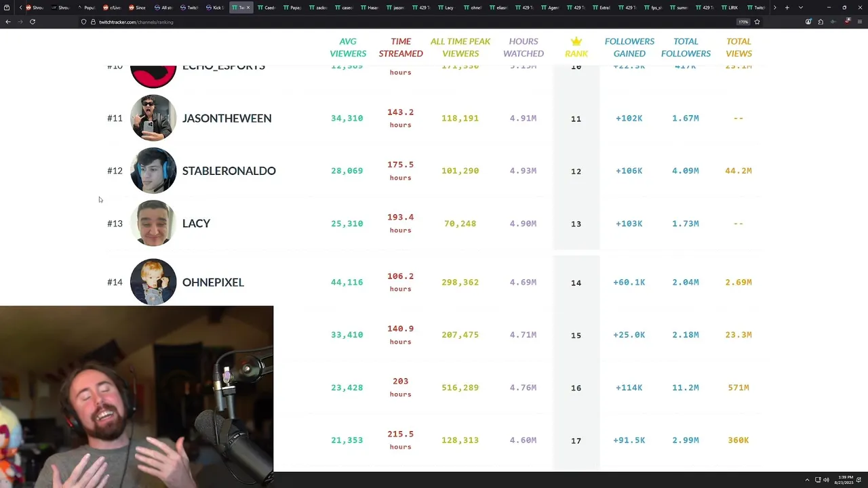Switch to the 'r/Live' tab
The height and width of the screenshot is (488, 868).
click(x=112, y=7)
